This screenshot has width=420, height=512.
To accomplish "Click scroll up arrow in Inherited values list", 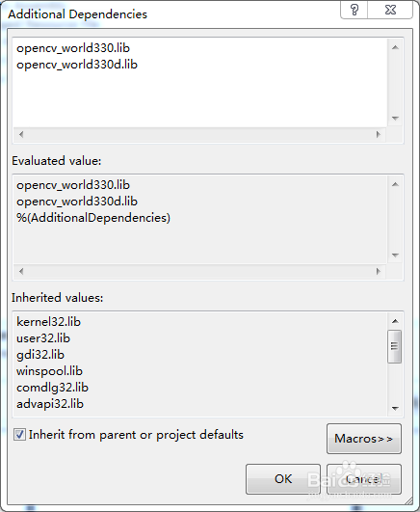I will 395,321.
